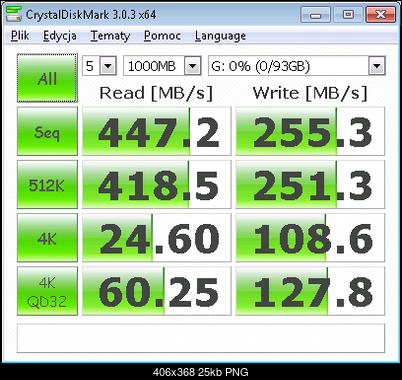
Task: Start the 4K benchmark
Action: point(47,238)
